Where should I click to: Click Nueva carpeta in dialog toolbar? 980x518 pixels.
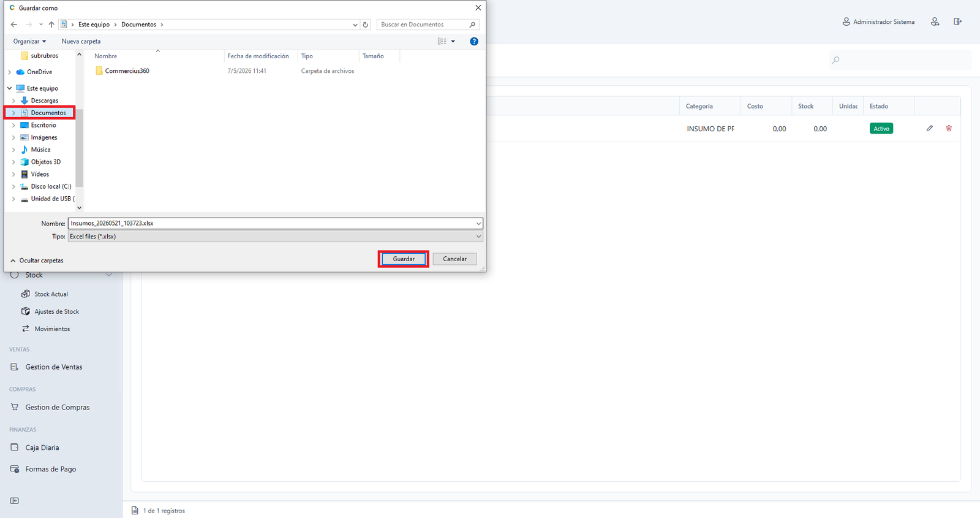[81, 41]
